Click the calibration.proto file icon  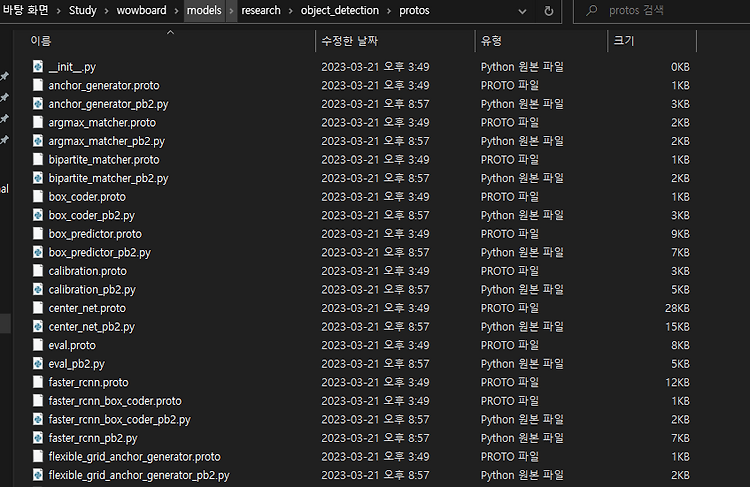pyautogui.click(x=38, y=271)
